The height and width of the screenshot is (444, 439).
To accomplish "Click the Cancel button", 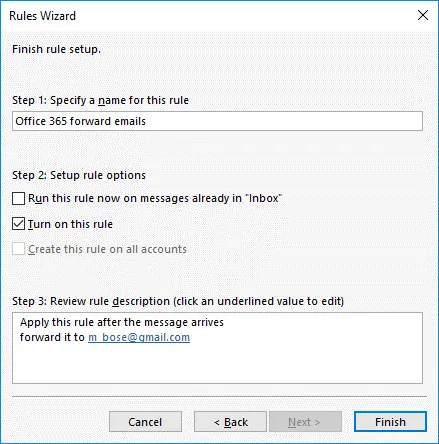I will [x=145, y=422].
